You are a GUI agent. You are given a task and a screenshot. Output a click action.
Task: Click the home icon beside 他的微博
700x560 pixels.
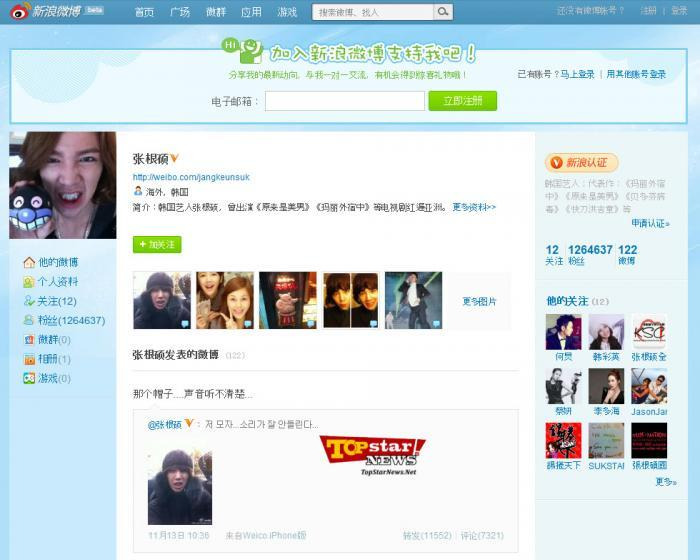point(29,262)
